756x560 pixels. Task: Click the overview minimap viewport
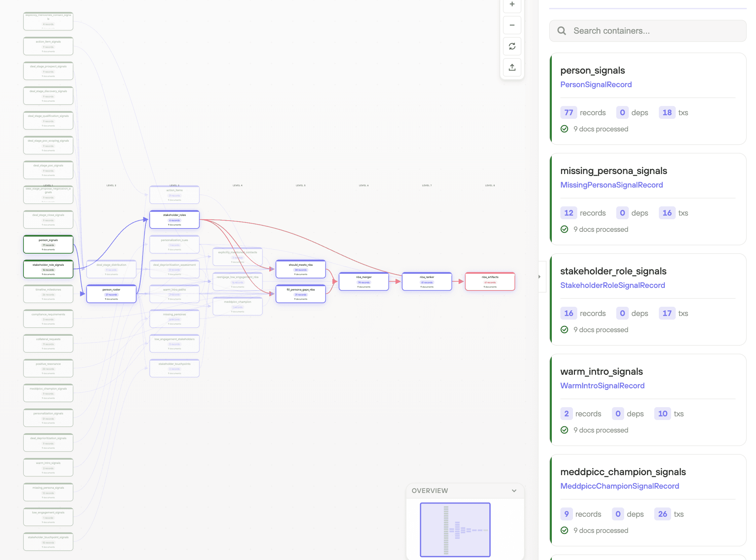[x=455, y=530]
